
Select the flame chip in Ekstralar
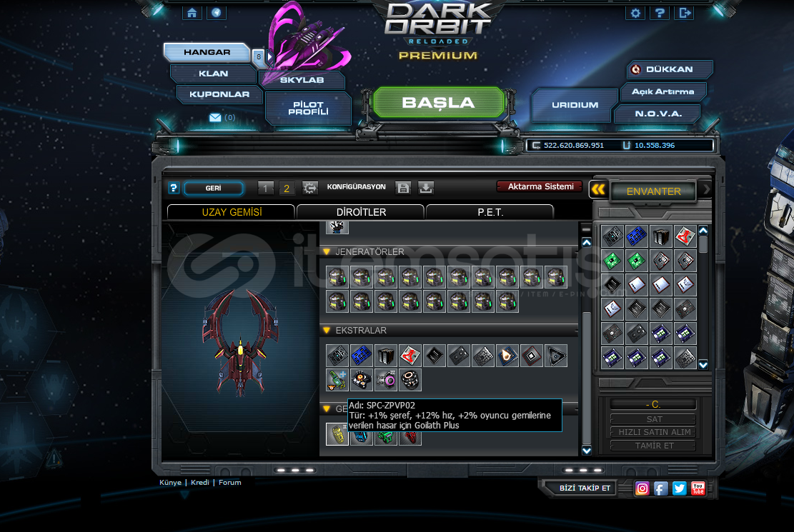tap(507, 356)
